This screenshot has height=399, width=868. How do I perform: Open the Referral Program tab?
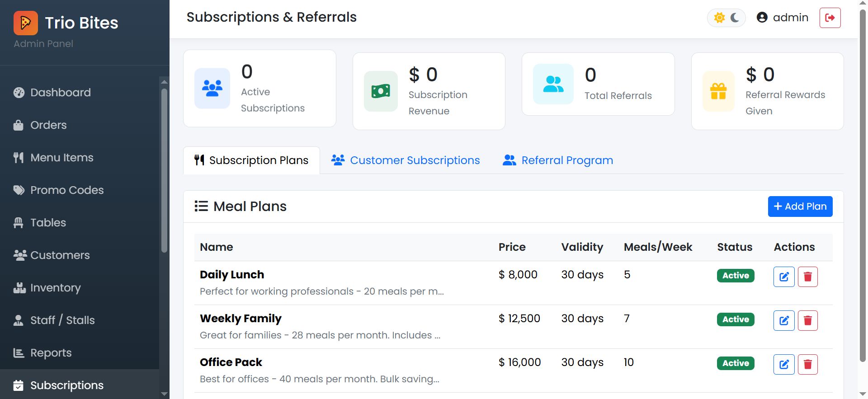click(558, 160)
